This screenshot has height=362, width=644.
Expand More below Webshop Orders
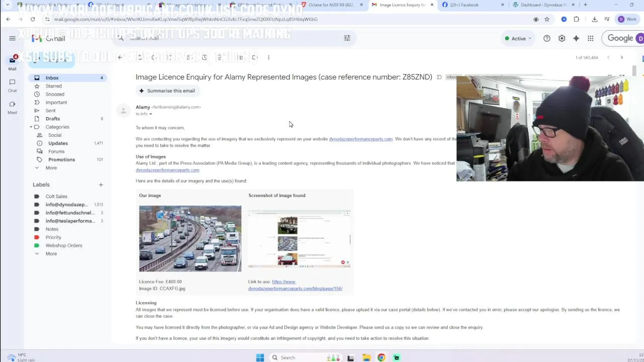pyautogui.click(x=51, y=253)
